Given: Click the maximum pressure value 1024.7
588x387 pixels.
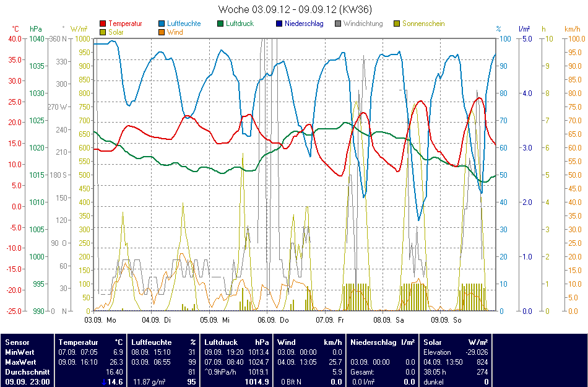Looking at the screenshot, I should coord(259,362).
